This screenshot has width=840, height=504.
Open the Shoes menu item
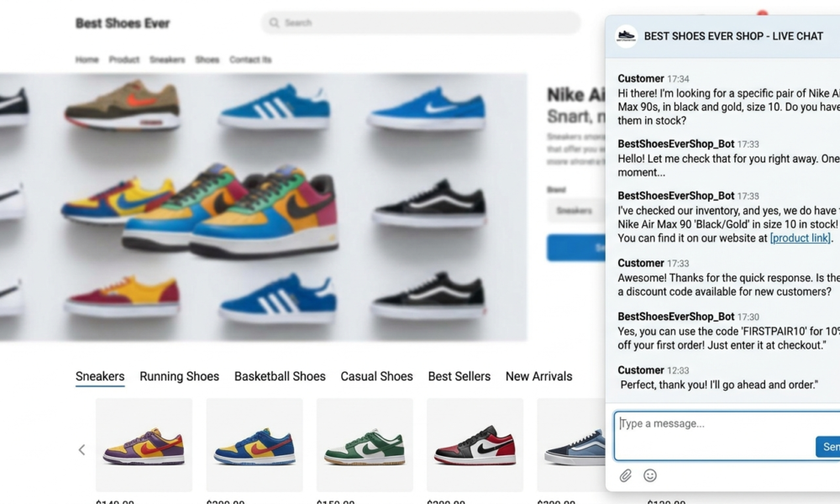[207, 60]
